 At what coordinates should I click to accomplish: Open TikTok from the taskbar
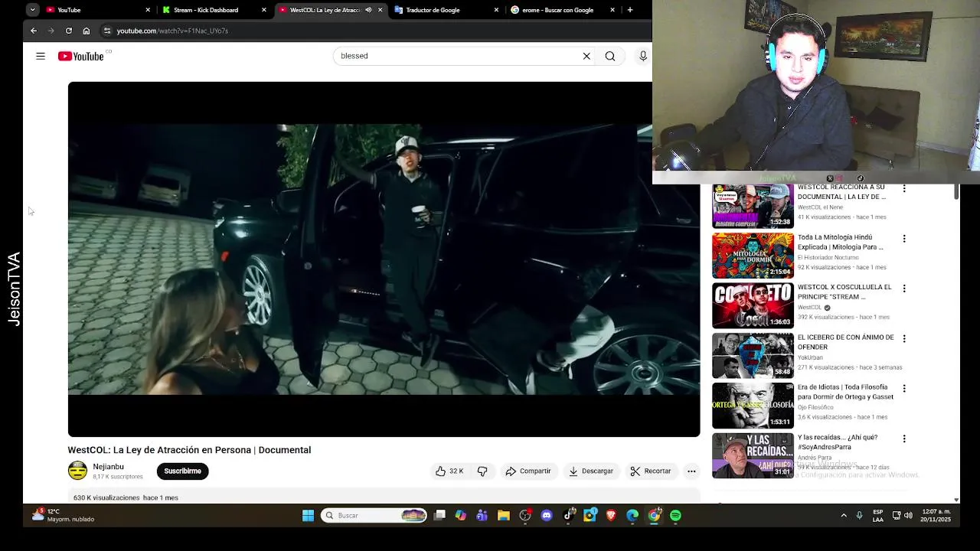[568, 516]
